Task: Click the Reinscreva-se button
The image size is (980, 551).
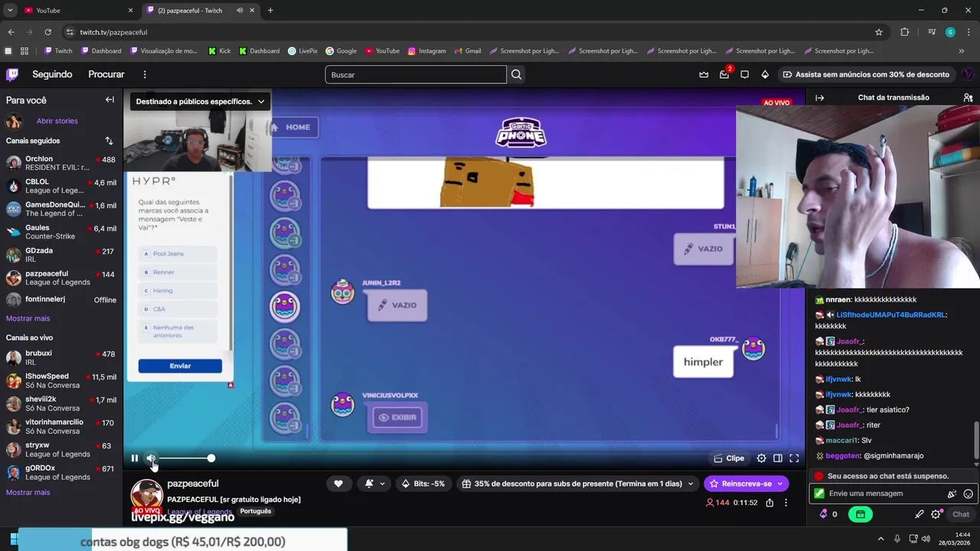Action: click(x=740, y=484)
